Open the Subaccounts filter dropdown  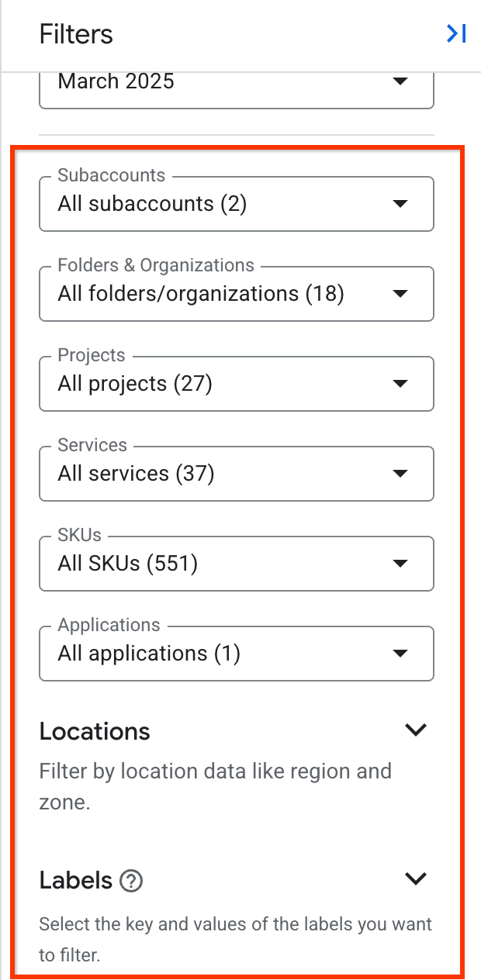click(237, 204)
